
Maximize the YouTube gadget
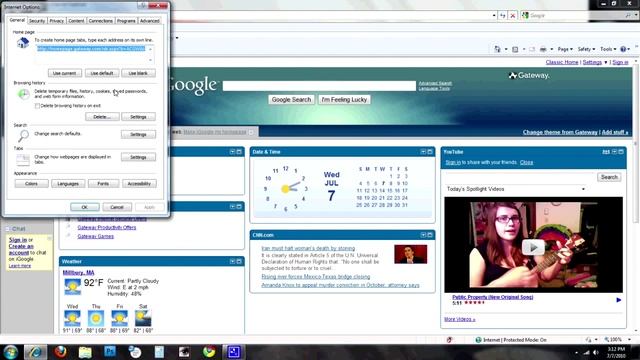(x=621, y=152)
